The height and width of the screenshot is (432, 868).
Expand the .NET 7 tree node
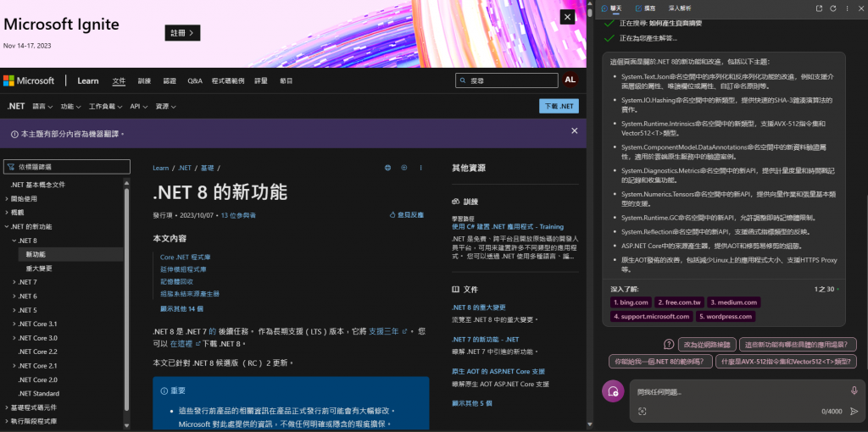pyautogui.click(x=14, y=282)
